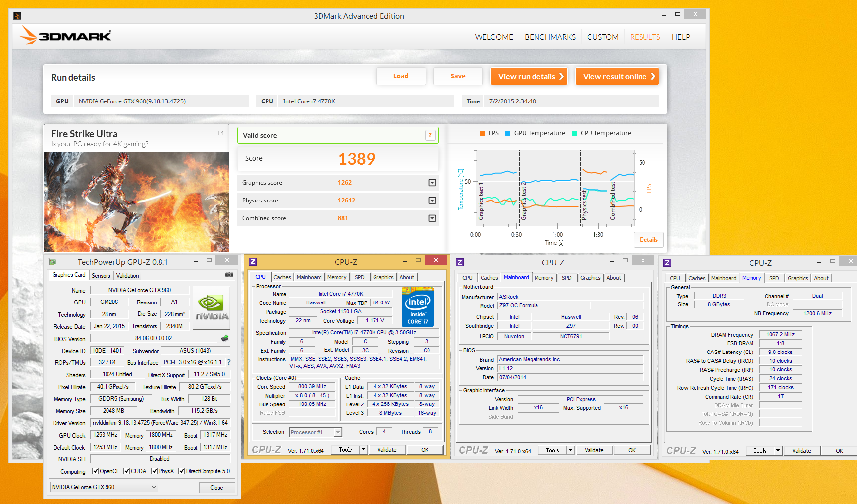Click the Close button in GPU-Z
Image resolution: width=857 pixels, height=504 pixels.
pyautogui.click(x=216, y=488)
